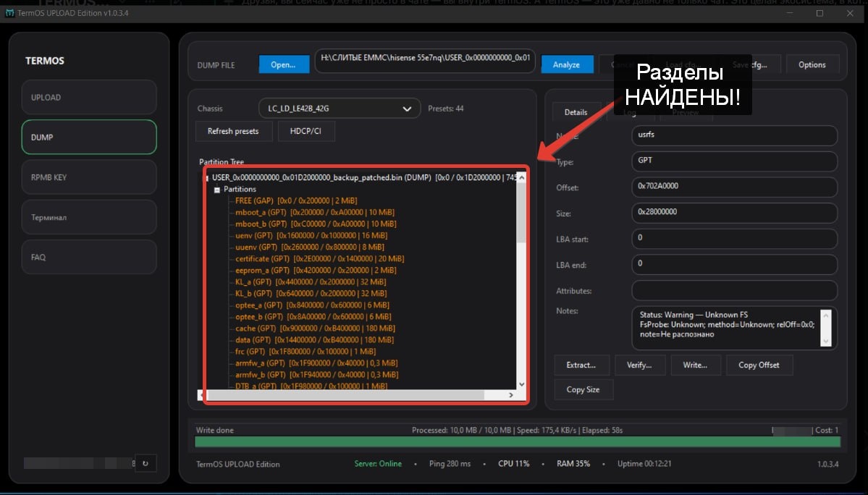Click Refresh presets button

233,131
